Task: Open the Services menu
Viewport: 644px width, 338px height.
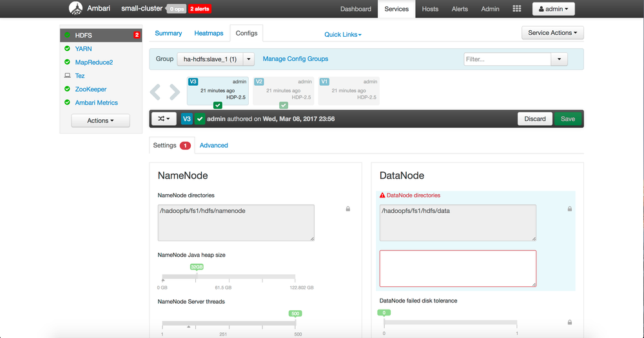Action: pyautogui.click(x=396, y=8)
